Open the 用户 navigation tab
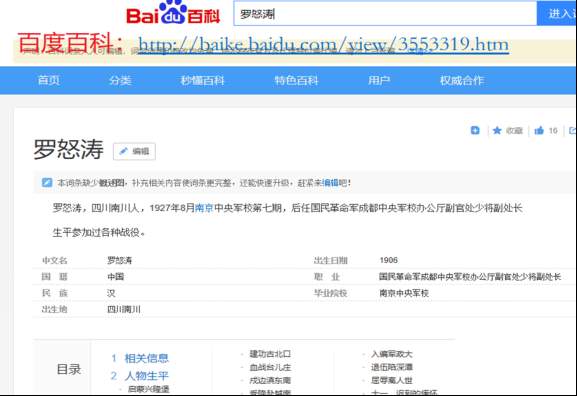This screenshot has height=396, width=577. 379,80
